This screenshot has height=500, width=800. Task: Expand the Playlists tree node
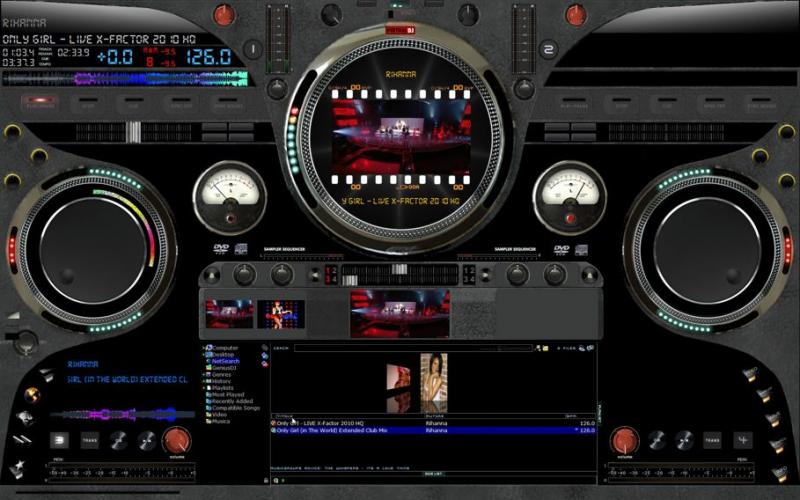204,388
